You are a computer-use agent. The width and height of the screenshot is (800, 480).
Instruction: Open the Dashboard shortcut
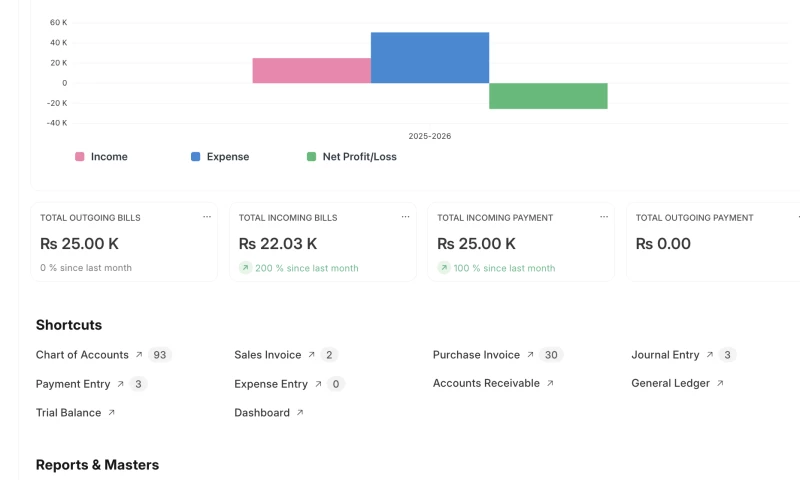262,413
